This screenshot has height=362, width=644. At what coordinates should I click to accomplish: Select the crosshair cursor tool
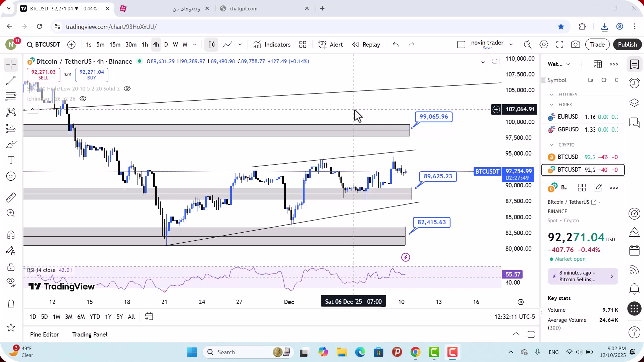click(11, 64)
